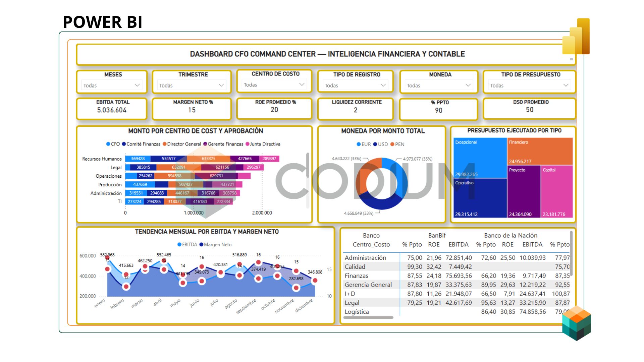Click the matrix vertical scrollbar
The height and width of the screenshot is (362, 644).
(571, 253)
